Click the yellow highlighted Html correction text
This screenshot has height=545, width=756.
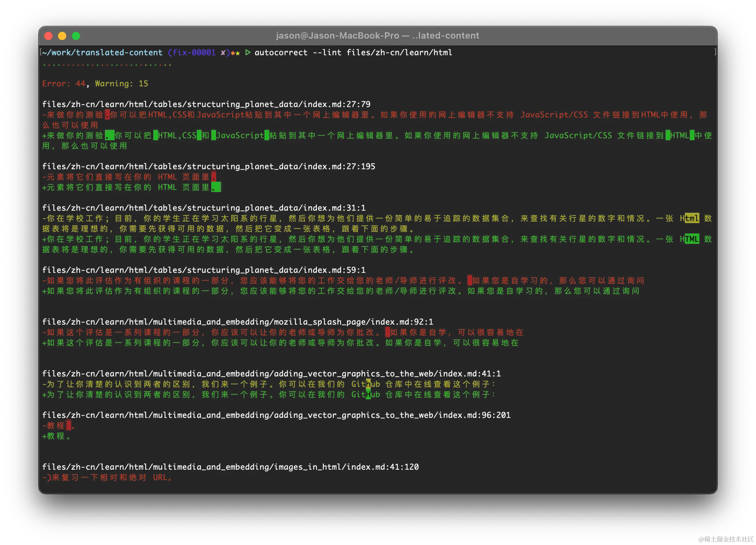point(692,218)
